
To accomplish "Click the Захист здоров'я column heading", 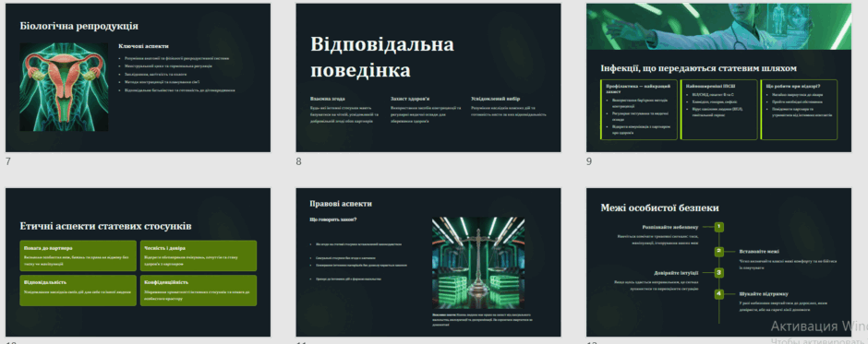I will click(x=410, y=99).
